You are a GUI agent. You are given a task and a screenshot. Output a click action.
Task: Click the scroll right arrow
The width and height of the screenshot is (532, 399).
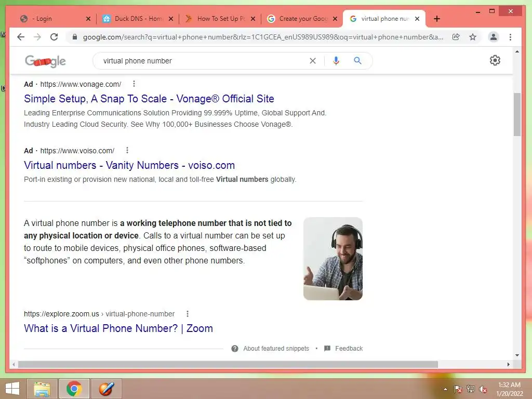(508, 364)
